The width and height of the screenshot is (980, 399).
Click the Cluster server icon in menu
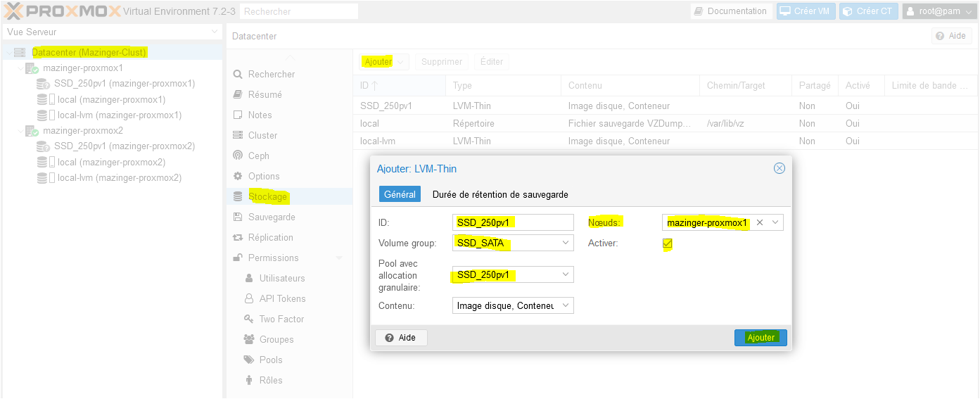click(x=238, y=135)
